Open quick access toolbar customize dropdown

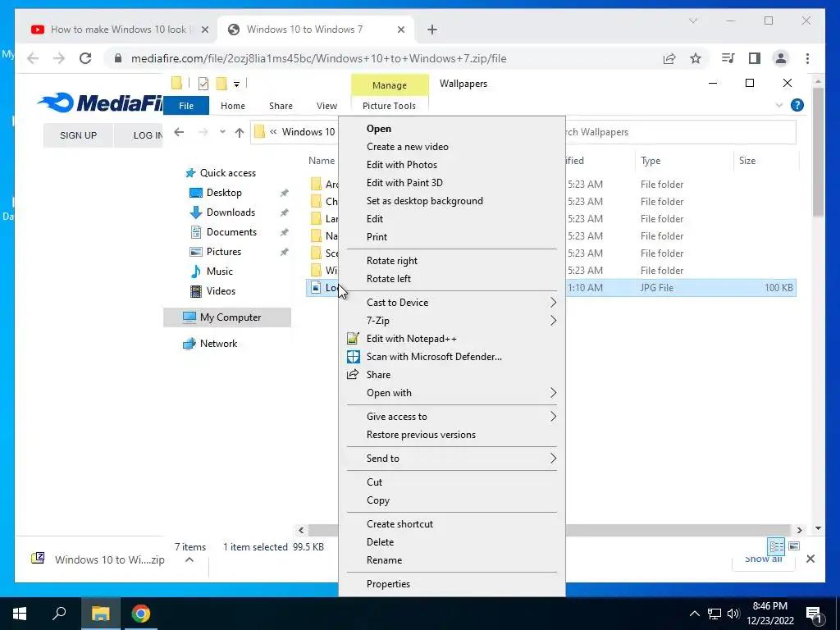[x=236, y=84]
